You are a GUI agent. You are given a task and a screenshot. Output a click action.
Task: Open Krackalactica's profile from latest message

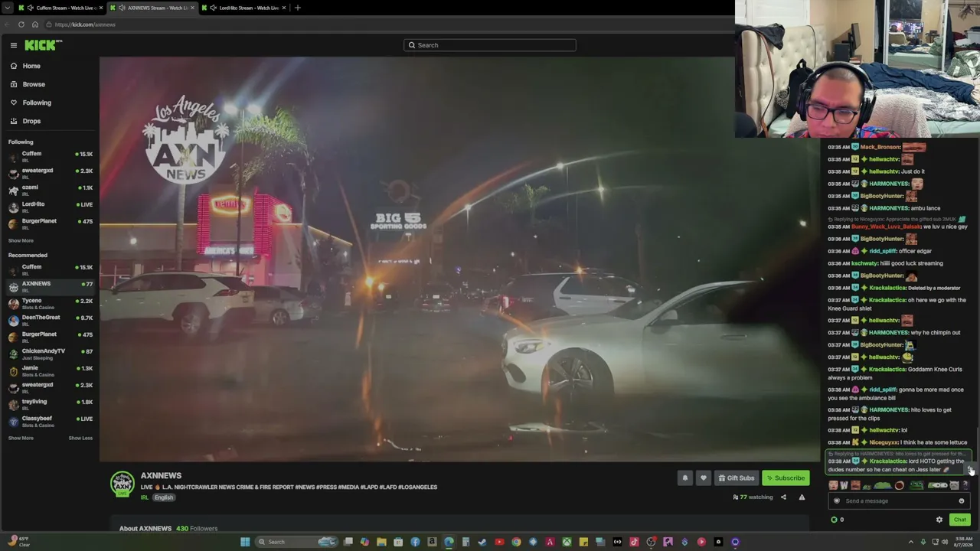click(x=887, y=461)
